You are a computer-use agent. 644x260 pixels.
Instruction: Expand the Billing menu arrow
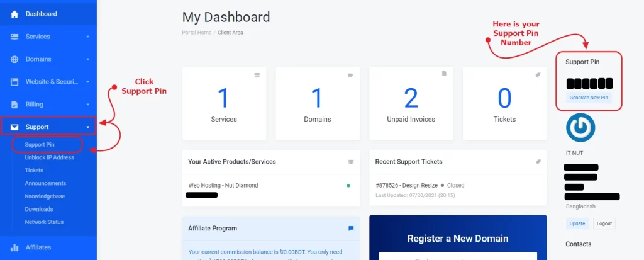(x=87, y=105)
